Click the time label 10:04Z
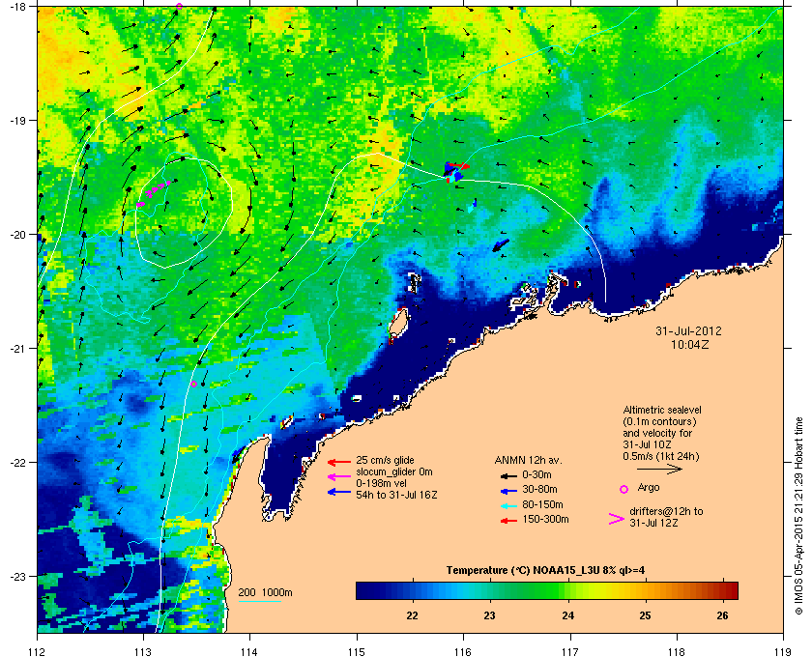 [x=689, y=344]
